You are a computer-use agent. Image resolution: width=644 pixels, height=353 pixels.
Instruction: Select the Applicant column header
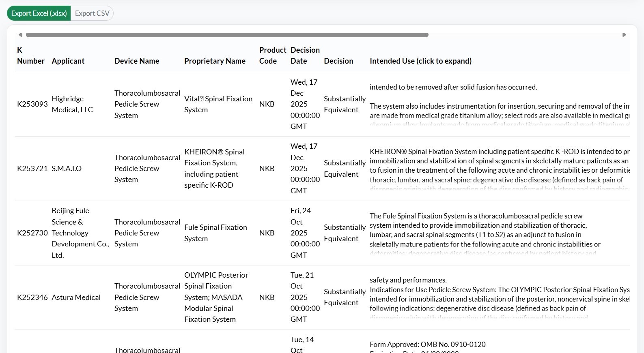68,61
